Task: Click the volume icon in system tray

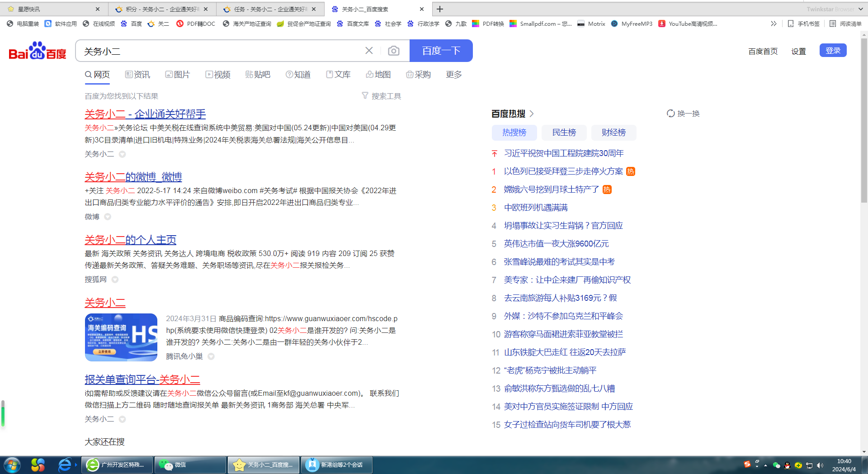Action: point(820,465)
